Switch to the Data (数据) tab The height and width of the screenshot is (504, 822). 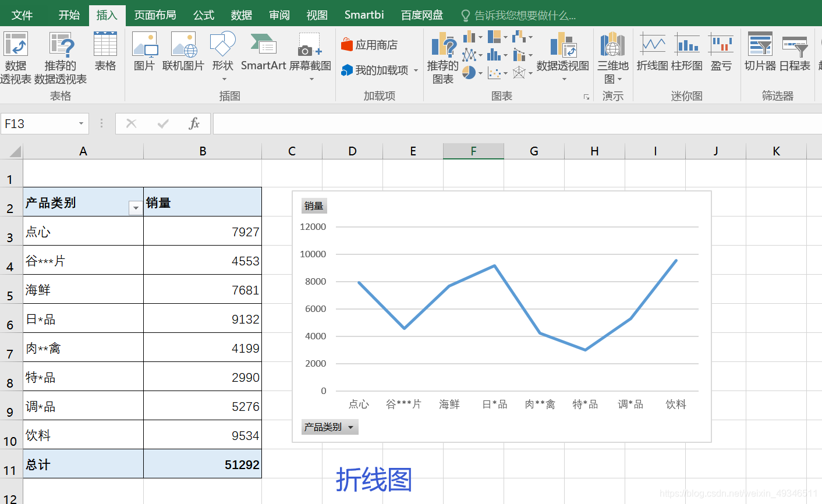(241, 15)
